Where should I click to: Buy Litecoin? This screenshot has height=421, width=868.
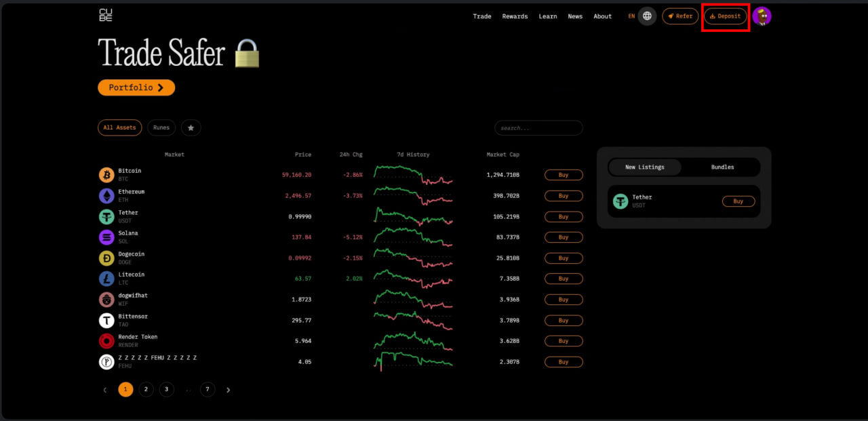(564, 279)
